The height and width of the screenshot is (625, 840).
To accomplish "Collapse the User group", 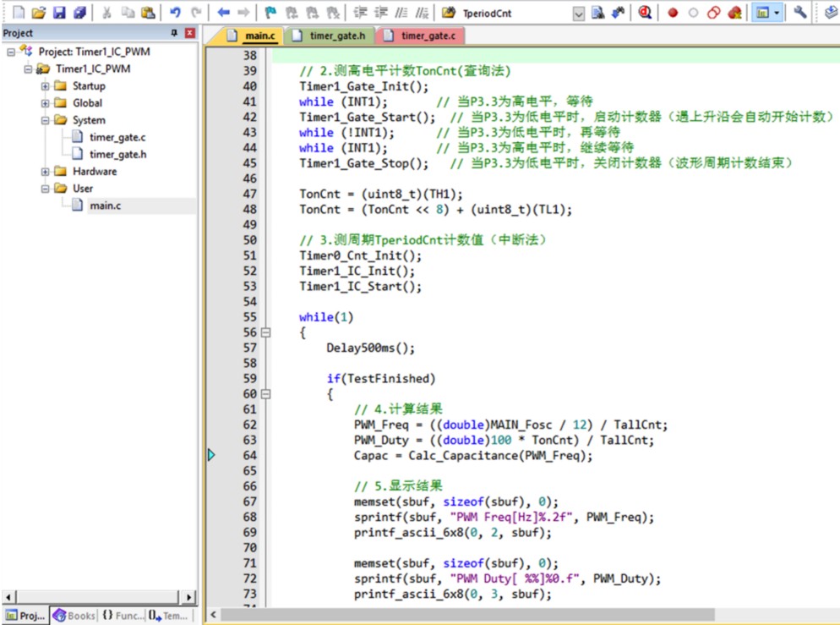I will (x=46, y=189).
